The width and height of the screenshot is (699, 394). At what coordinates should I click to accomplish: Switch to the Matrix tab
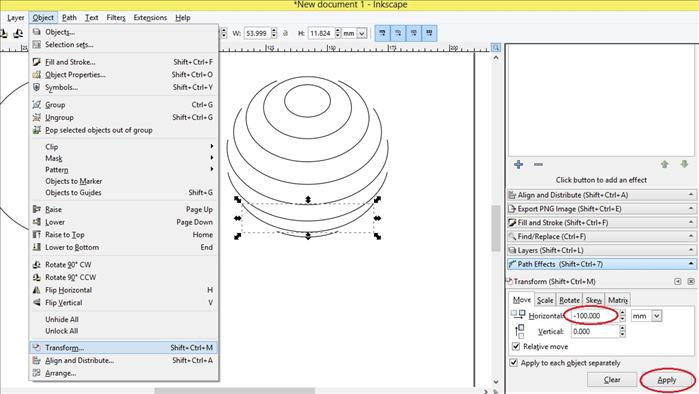(618, 300)
